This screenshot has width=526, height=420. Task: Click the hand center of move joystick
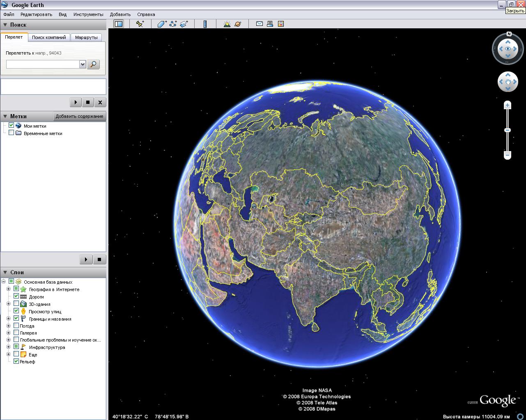coord(508,82)
